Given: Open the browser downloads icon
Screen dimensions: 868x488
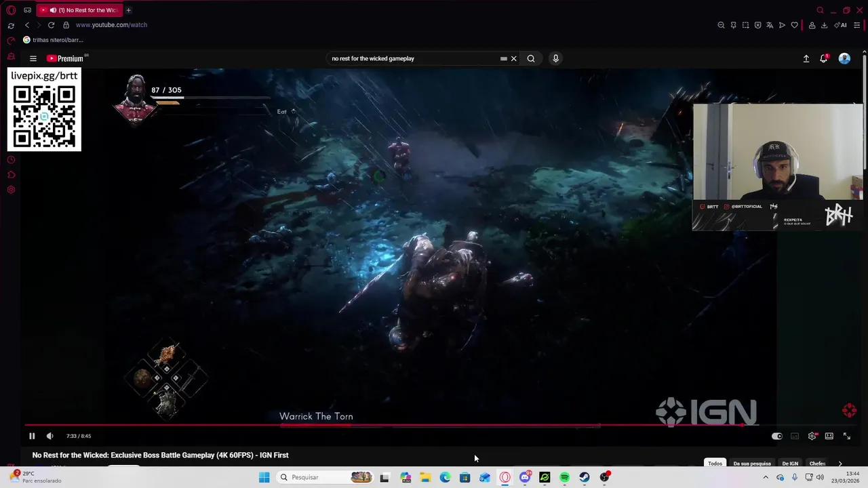Looking at the screenshot, I should tap(824, 25).
